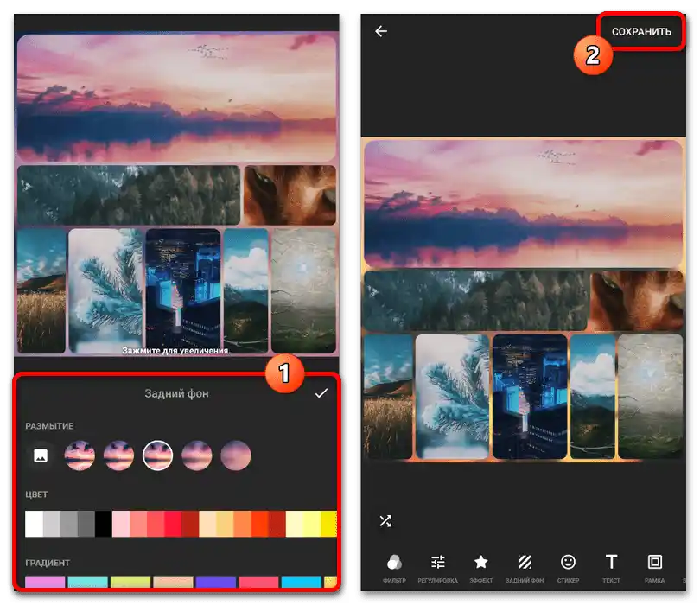Open the Фильтр tool

click(x=394, y=568)
